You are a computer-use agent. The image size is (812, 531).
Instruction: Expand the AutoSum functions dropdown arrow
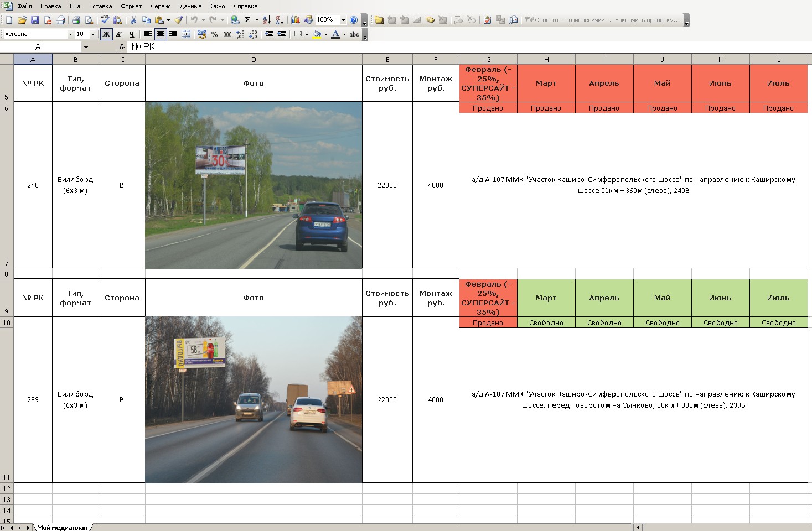pyautogui.click(x=257, y=20)
